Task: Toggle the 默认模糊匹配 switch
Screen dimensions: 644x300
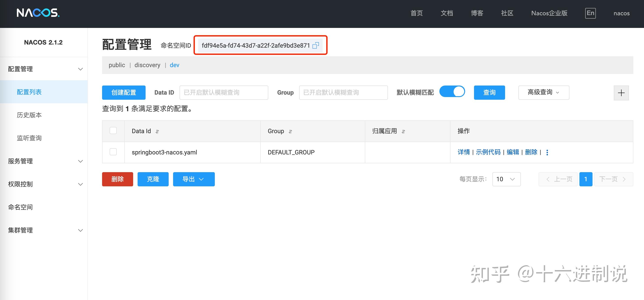Action: point(452,92)
